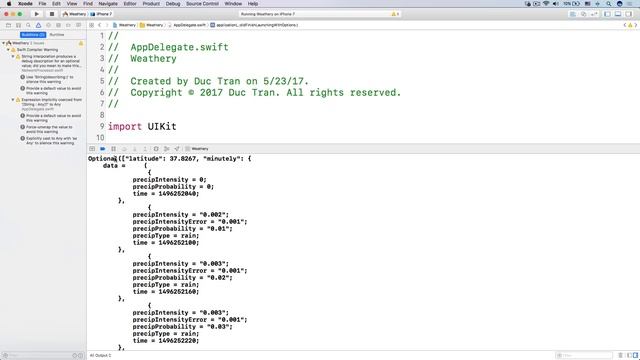Open Debug Memory Graph

167,149
